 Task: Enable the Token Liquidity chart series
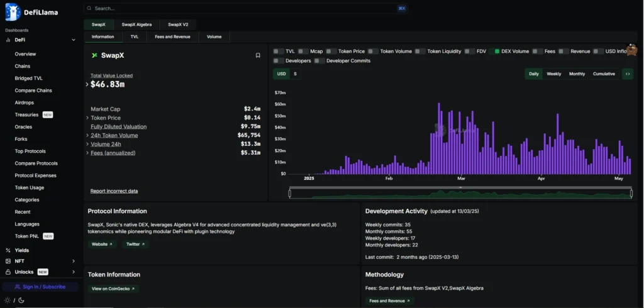(x=420, y=52)
